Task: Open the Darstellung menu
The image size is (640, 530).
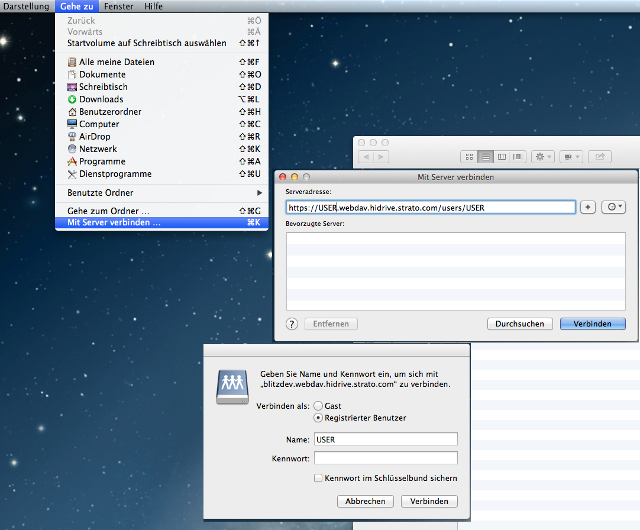Action: tap(26, 6)
